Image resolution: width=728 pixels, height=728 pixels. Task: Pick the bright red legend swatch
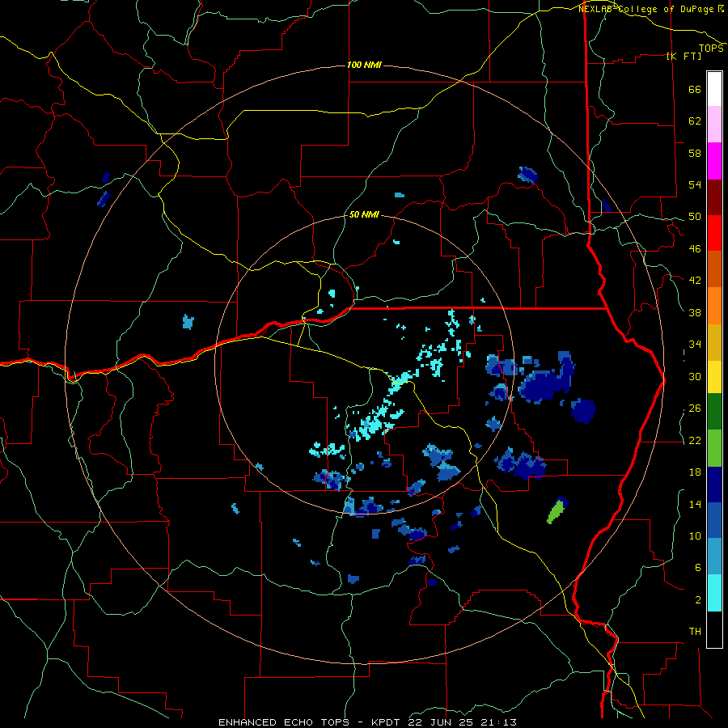[714, 233]
